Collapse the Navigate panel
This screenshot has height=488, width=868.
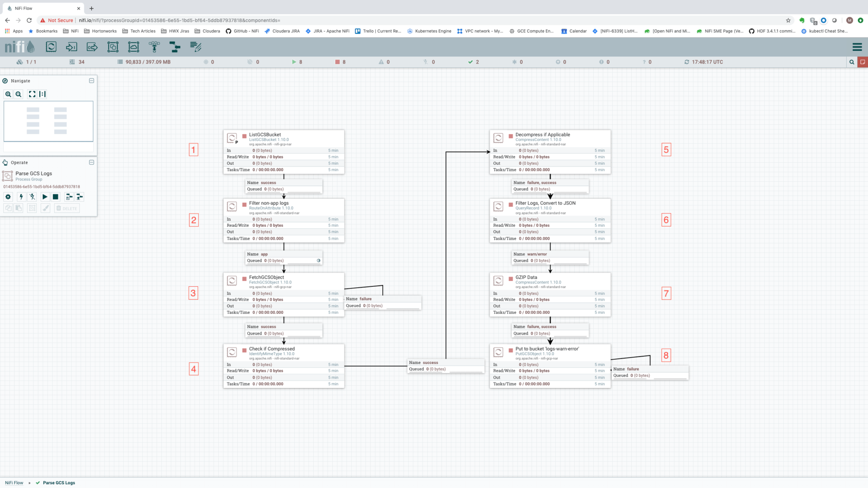91,80
